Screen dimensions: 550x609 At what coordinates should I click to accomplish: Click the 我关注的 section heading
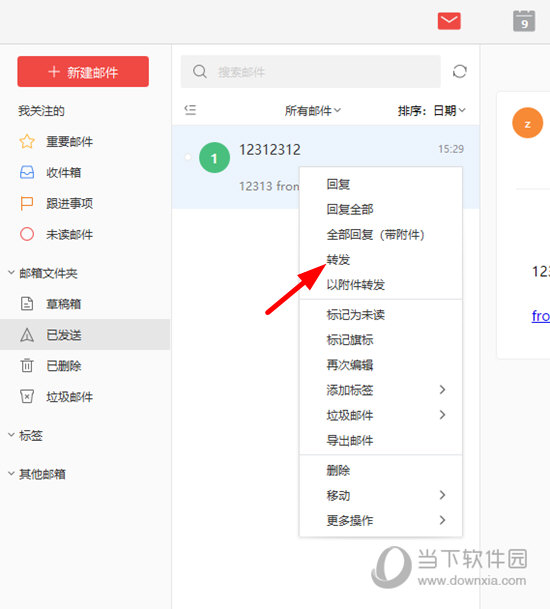coord(41,111)
